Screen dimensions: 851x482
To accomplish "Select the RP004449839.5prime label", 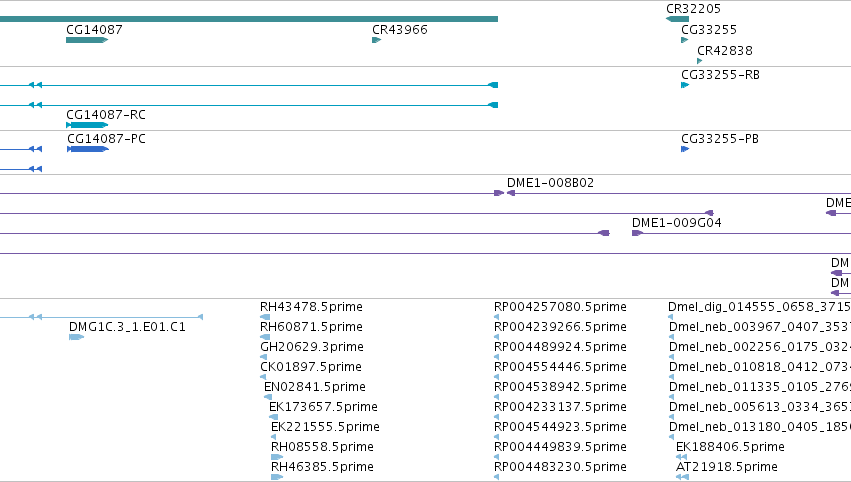I will coord(560,447).
